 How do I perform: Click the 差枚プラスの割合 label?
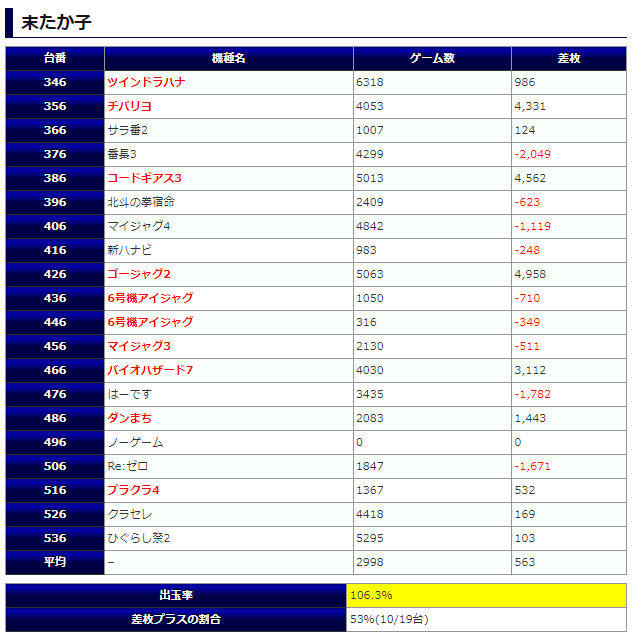click(x=176, y=619)
